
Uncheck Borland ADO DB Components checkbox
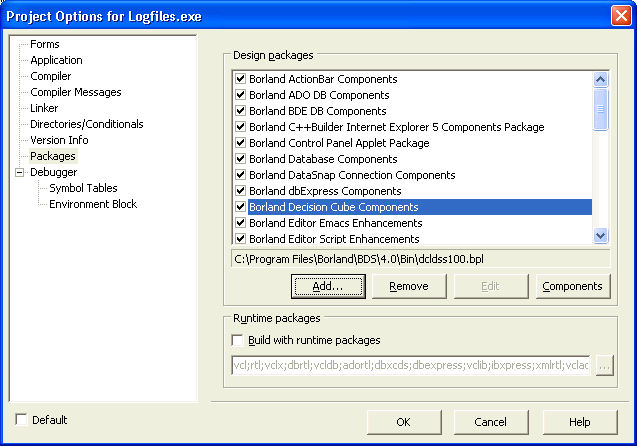240,95
